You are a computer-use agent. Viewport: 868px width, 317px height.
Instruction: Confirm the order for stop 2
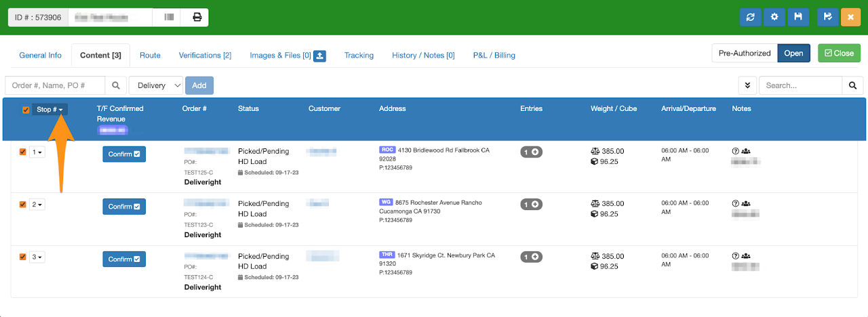pyautogui.click(x=124, y=207)
